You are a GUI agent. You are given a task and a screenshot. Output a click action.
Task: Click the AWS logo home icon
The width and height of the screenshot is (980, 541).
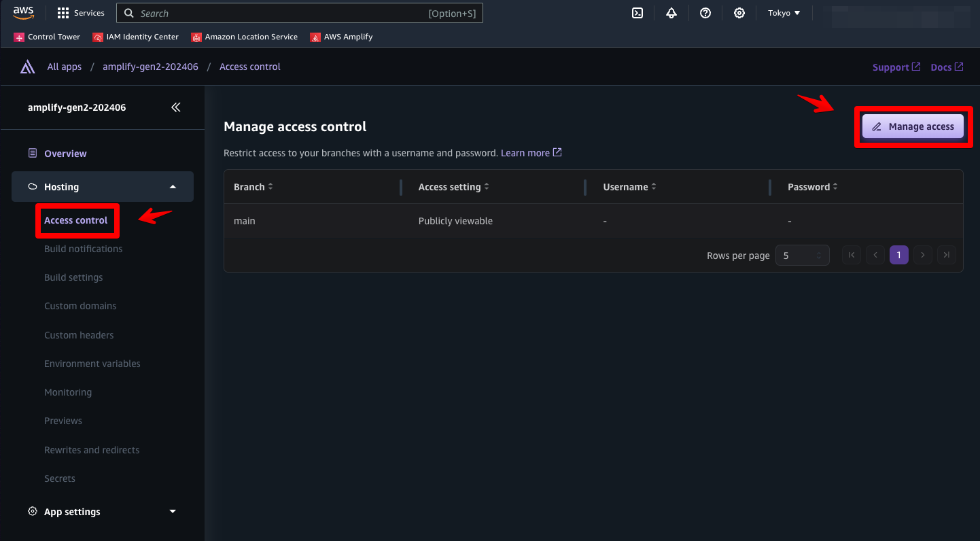23,13
